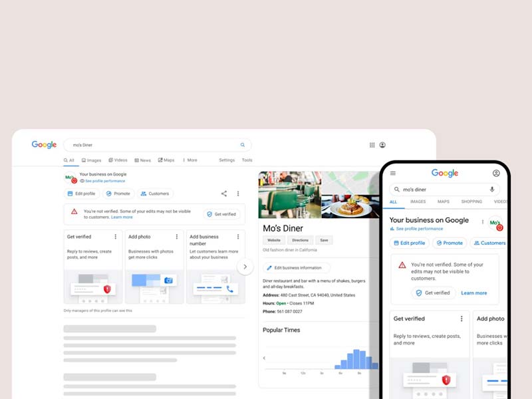This screenshot has width=532, height=399.
Task: Open the mobile Get verified card illustration
Action: pos(430,378)
